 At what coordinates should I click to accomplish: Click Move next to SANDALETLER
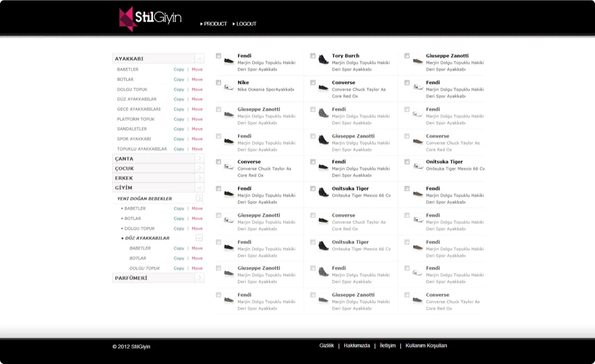(197, 129)
